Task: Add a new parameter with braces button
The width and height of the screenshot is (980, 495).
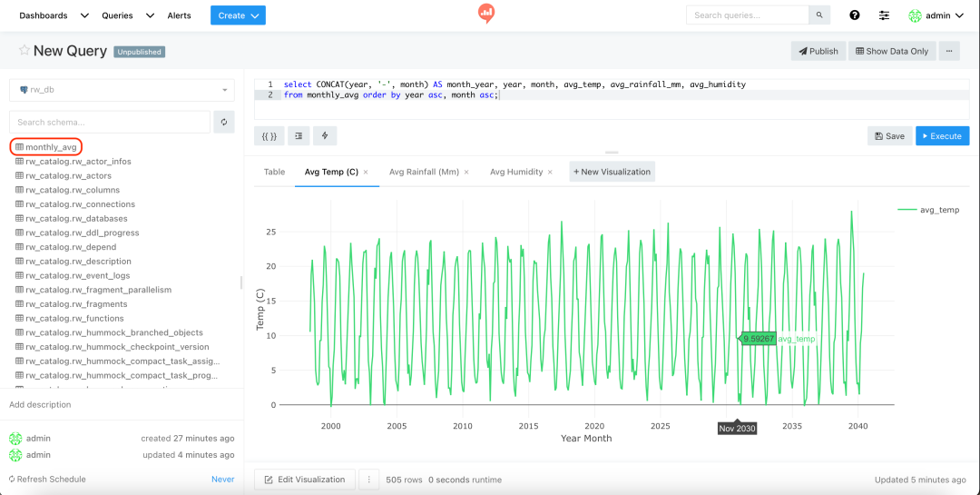Action: point(269,136)
